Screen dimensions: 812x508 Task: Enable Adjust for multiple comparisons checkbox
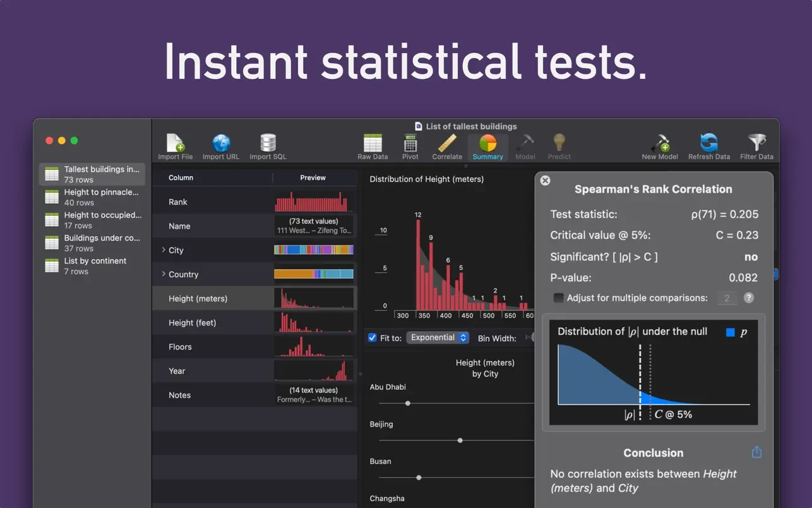click(558, 298)
